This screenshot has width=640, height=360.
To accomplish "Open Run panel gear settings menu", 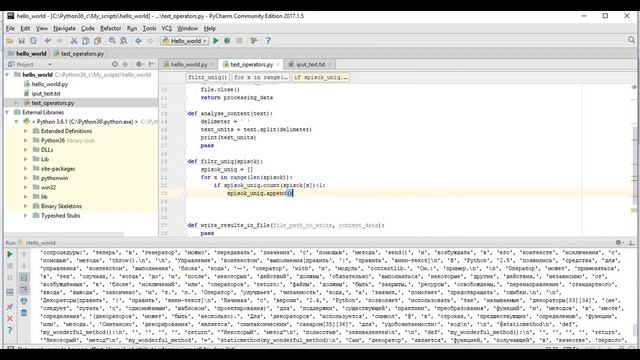I will (619, 242).
